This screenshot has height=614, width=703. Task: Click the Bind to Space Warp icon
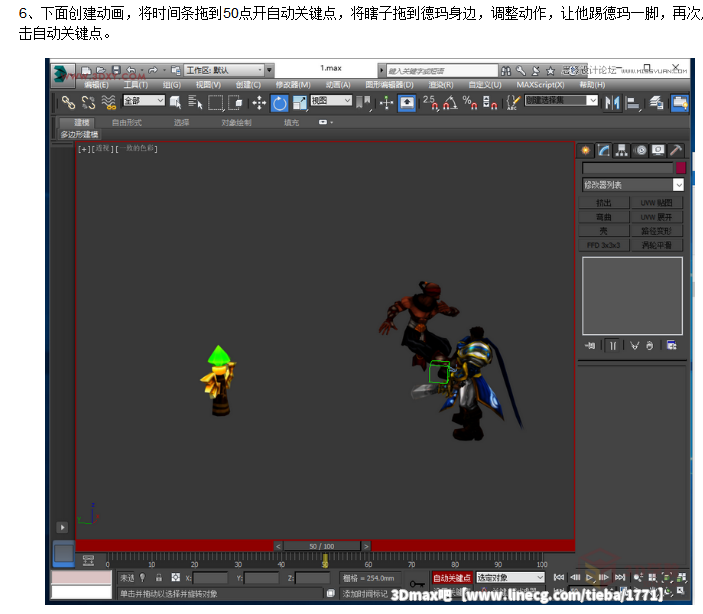click(108, 103)
